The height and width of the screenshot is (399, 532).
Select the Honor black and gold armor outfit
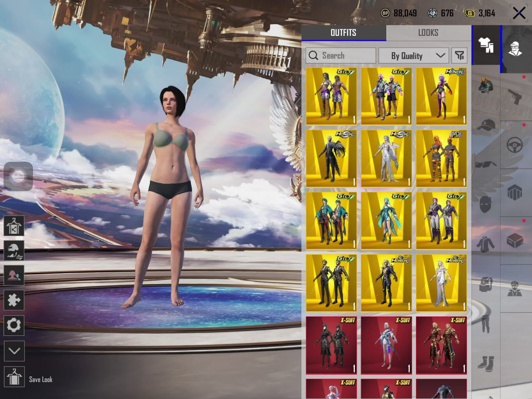tap(386, 283)
